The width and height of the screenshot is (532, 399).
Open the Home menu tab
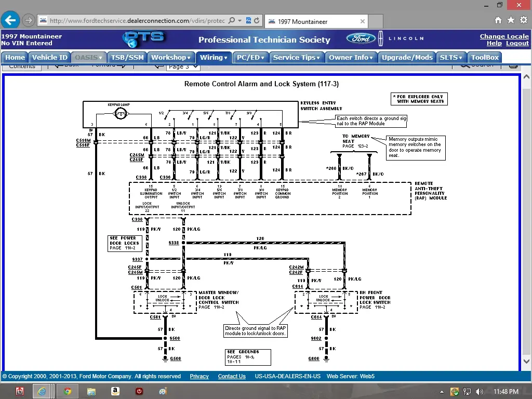tap(15, 57)
